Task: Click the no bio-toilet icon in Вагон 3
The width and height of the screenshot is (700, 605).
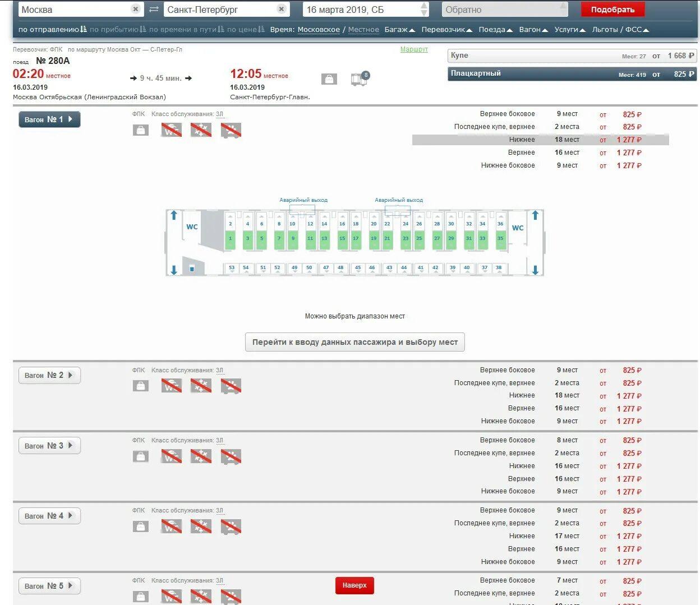Action: click(171, 456)
